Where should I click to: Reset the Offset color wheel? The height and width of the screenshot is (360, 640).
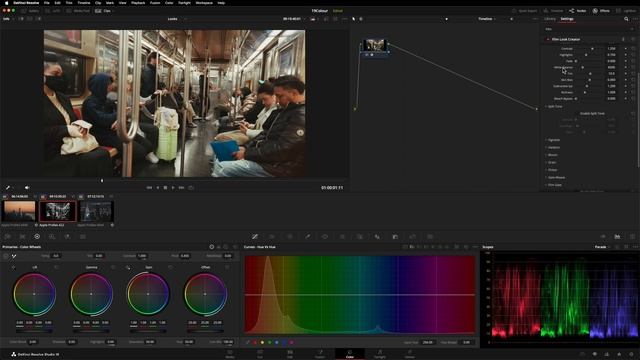click(227, 267)
